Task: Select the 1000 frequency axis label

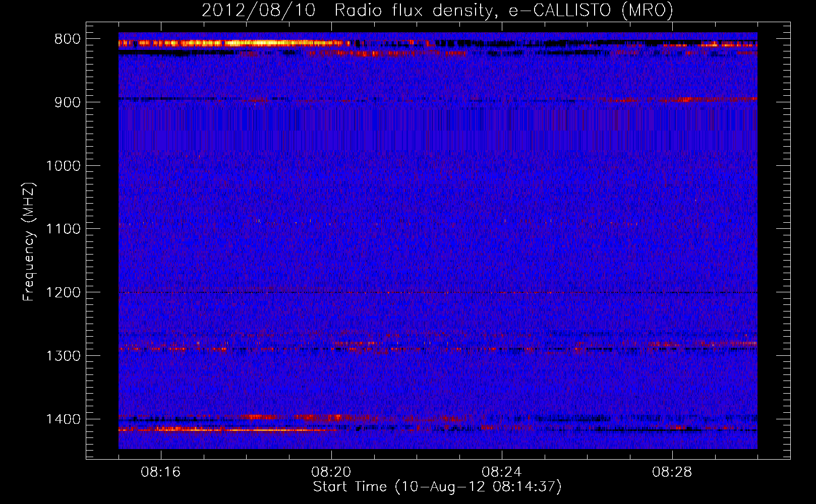Action: tap(63, 166)
